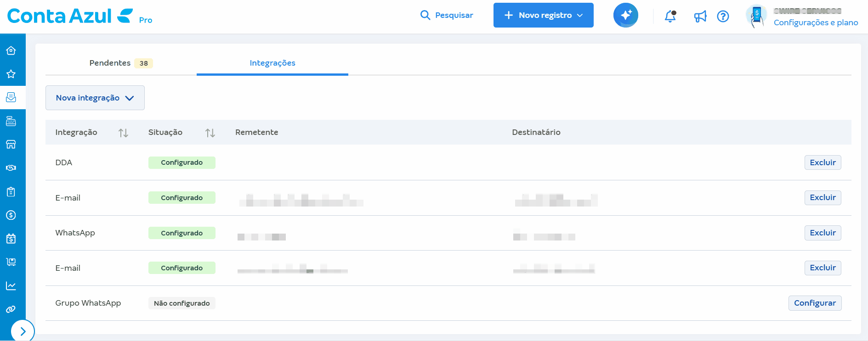Screen dimensions: 868x341
Task: Open Configurações e plano link
Action: pyautogui.click(x=816, y=22)
